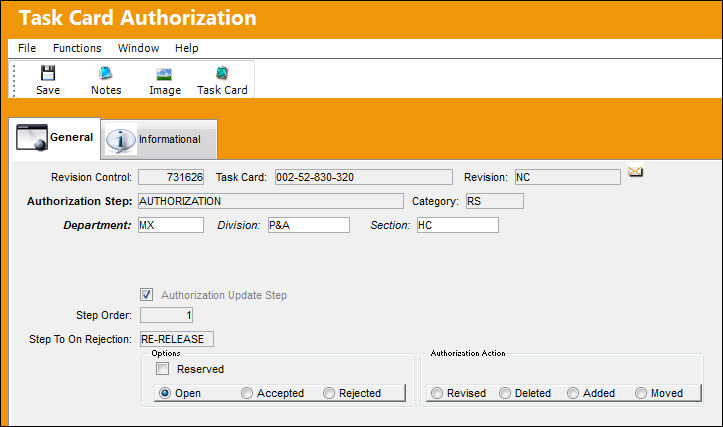Switch to the General tab
723x427 pixels.
[x=54, y=137]
